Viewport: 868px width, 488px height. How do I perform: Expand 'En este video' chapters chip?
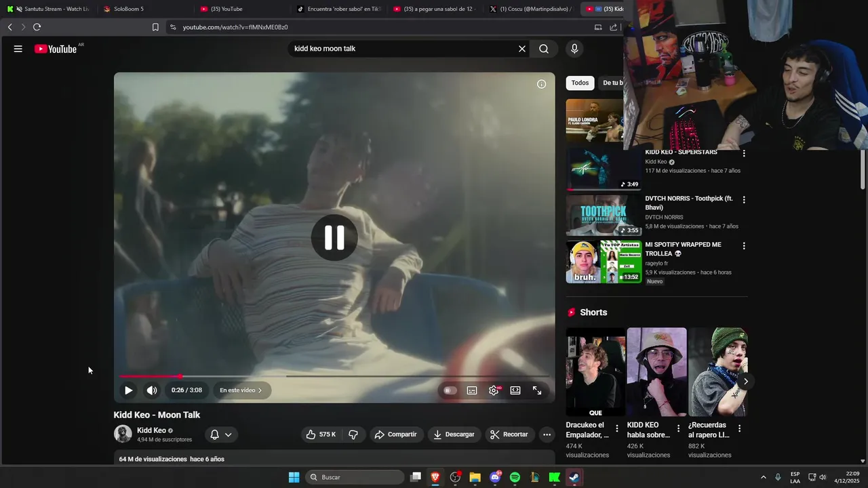[241, 390]
